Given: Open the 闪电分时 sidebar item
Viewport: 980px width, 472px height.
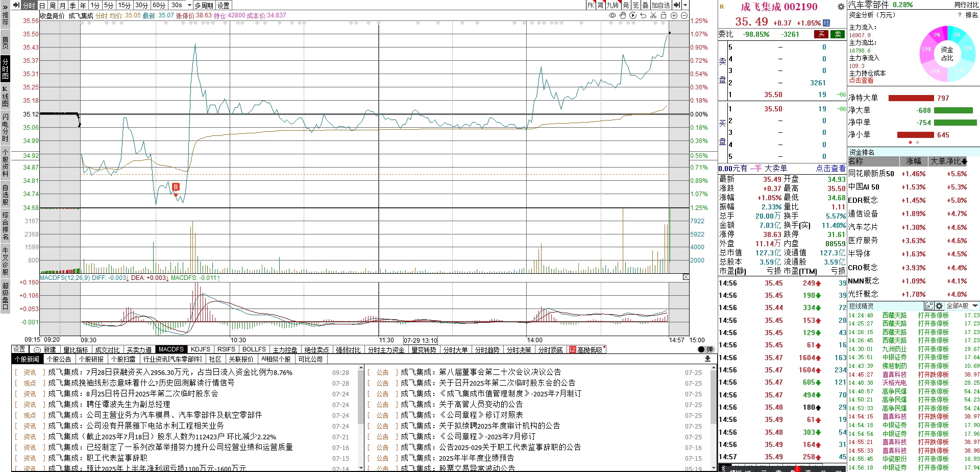Looking at the screenshot, I should [5, 127].
